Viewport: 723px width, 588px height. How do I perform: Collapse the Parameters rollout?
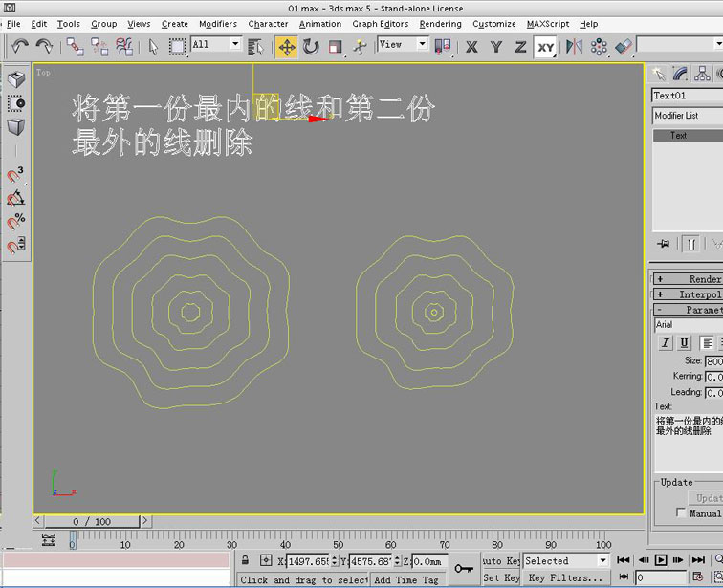[688, 310]
